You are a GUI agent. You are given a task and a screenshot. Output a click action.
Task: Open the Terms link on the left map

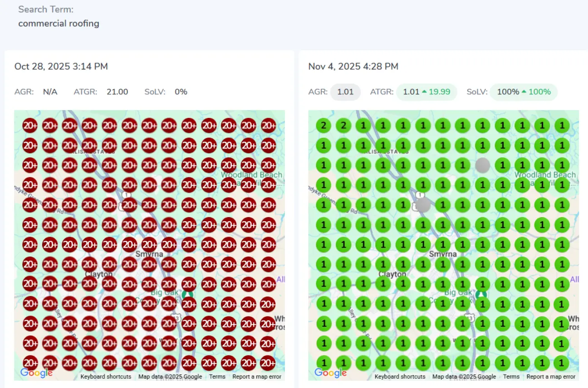pos(217,377)
